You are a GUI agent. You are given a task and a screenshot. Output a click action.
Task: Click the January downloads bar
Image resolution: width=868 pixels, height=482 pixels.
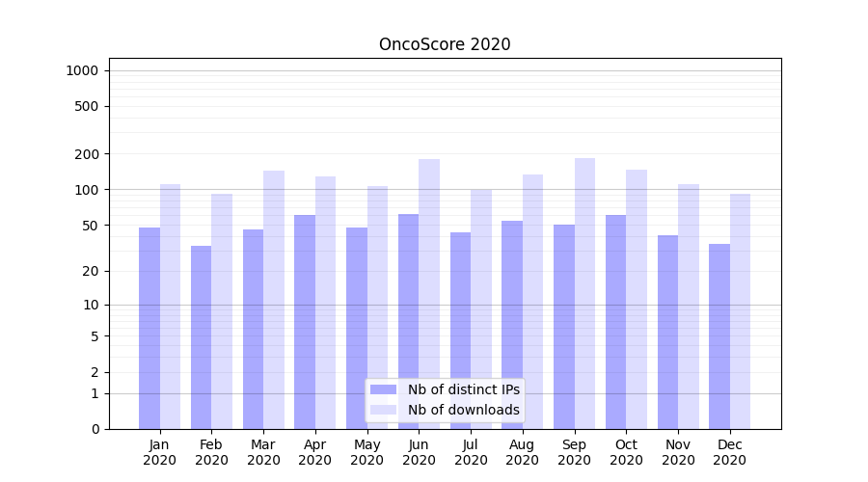click(171, 307)
